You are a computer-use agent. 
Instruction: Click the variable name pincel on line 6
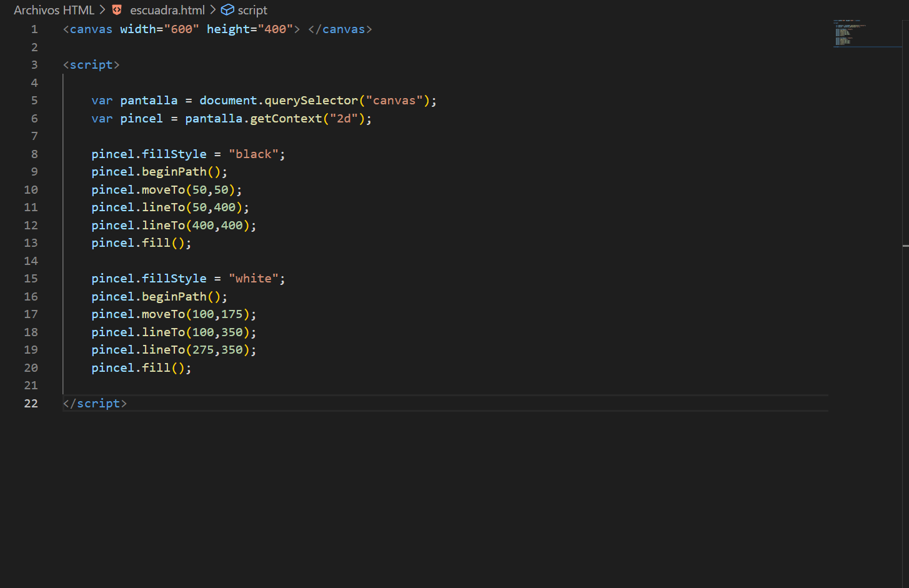click(142, 119)
